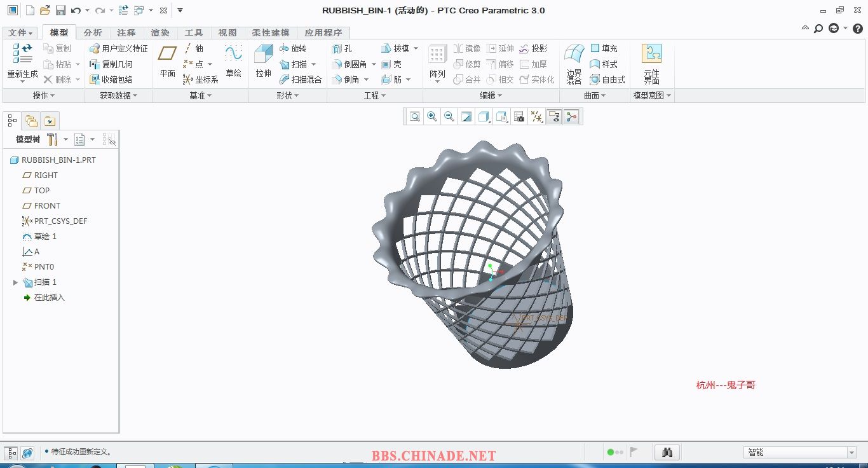Open the 筋 dropdown arrow
This screenshot has width=868, height=468.
pyautogui.click(x=408, y=79)
